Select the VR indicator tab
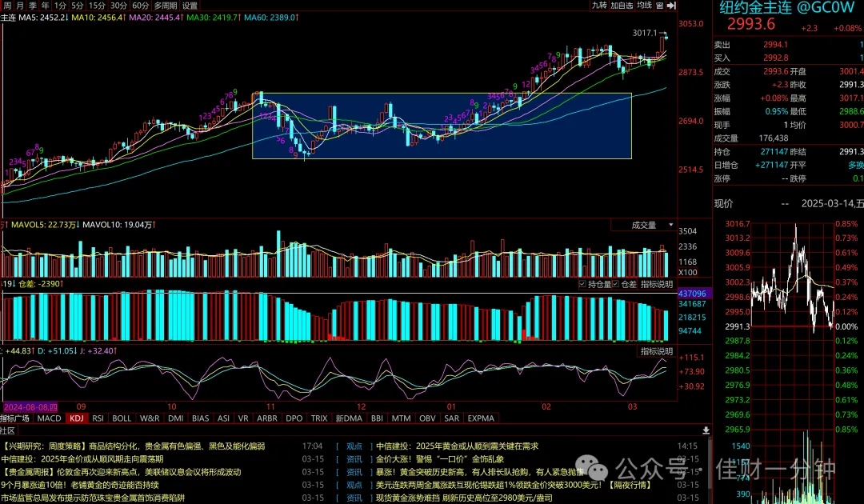864x504 pixels. pos(243,418)
